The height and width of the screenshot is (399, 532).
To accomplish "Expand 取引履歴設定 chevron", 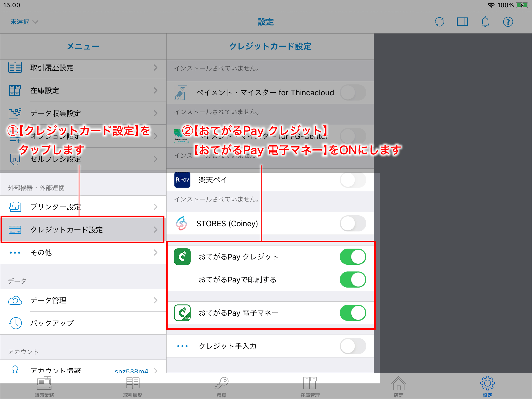I will [155, 68].
